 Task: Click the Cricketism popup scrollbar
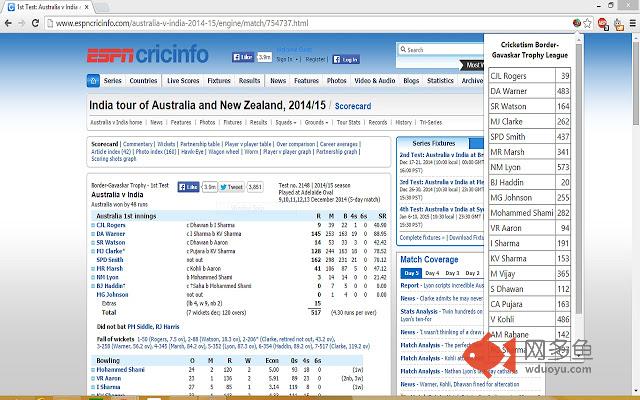[x=579, y=178]
